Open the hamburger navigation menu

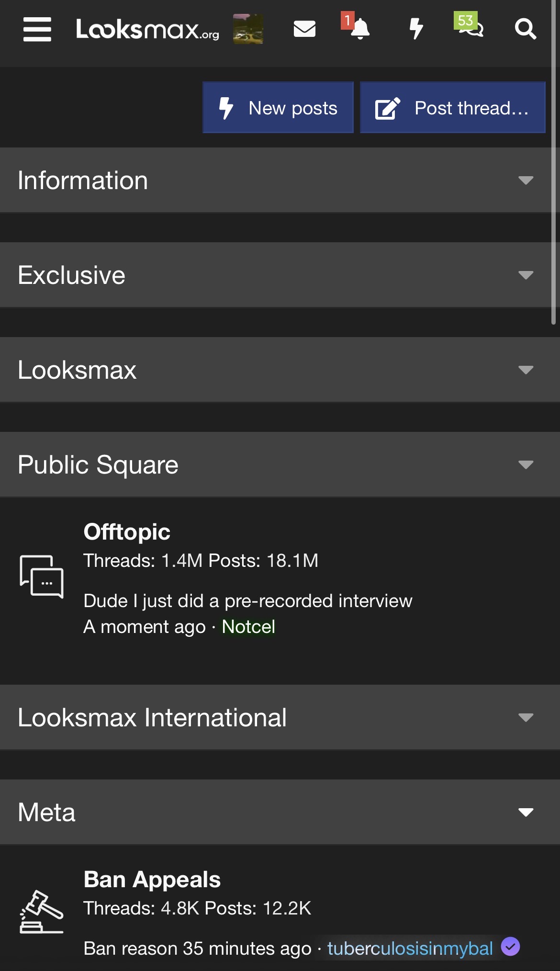(x=37, y=29)
